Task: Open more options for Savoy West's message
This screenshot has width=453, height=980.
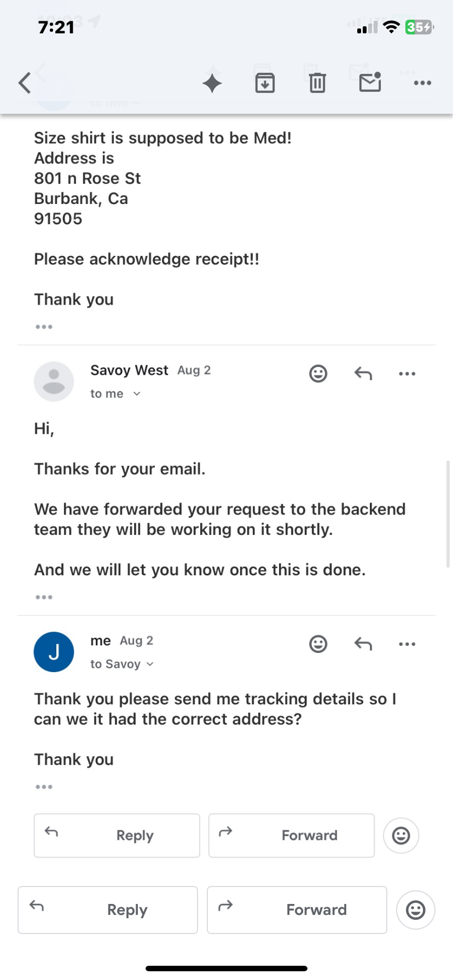Action: (407, 374)
